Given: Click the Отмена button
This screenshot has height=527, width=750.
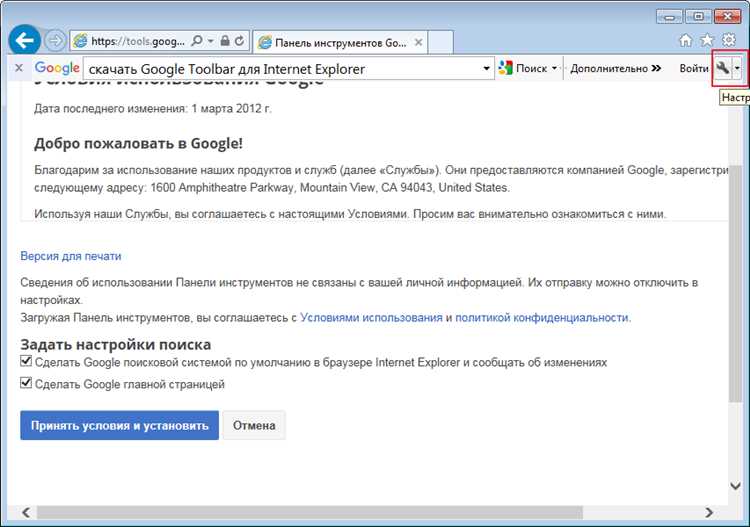Looking at the screenshot, I should (x=254, y=425).
